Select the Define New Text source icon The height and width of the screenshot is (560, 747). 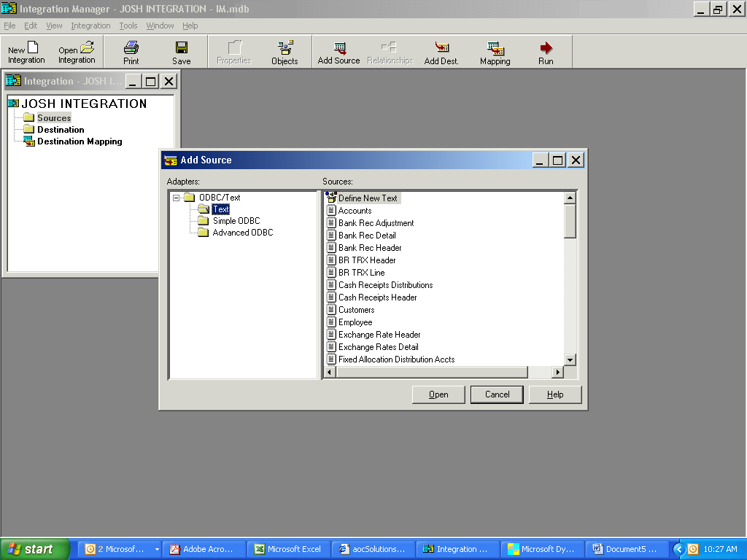[x=363, y=198]
